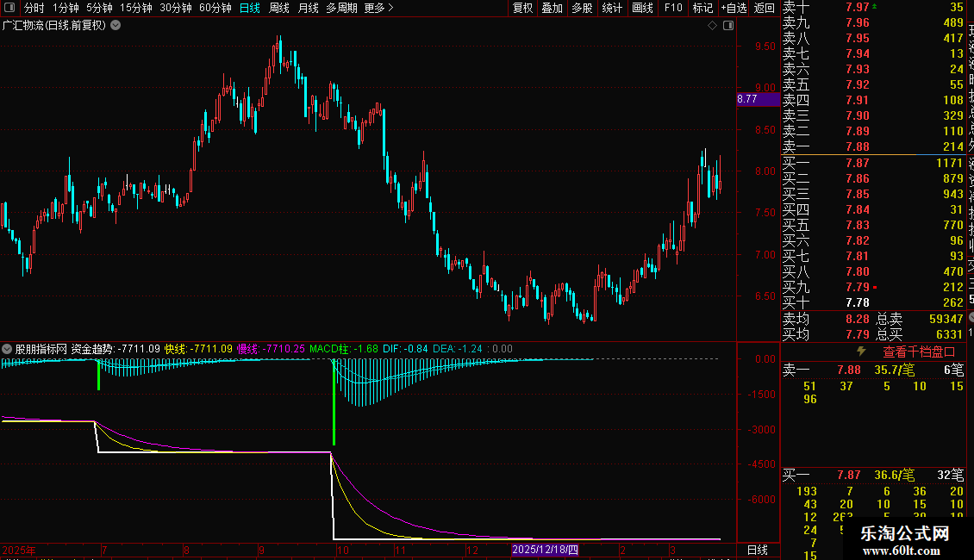Click the DEA value label
This screenshot has height=560, width=974.
[457, 349]
